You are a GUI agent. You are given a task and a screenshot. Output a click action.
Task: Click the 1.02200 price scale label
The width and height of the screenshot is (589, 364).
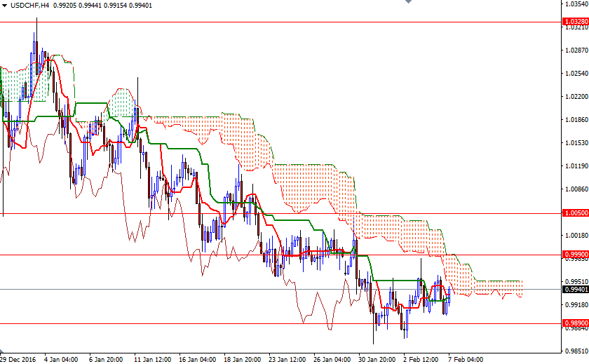576,97
